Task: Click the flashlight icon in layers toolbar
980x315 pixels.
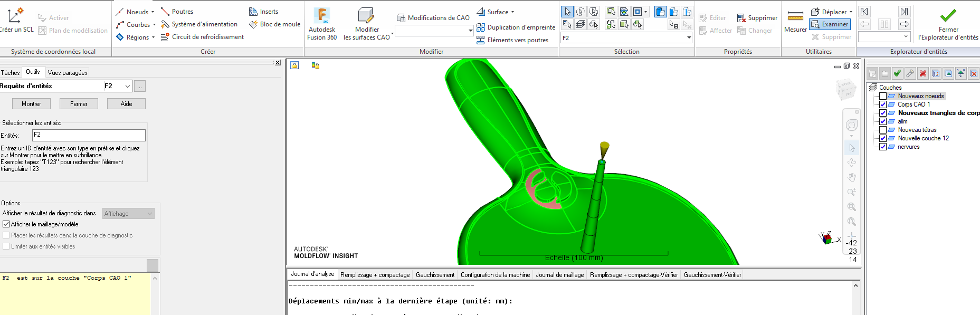Action: (910, 73)
